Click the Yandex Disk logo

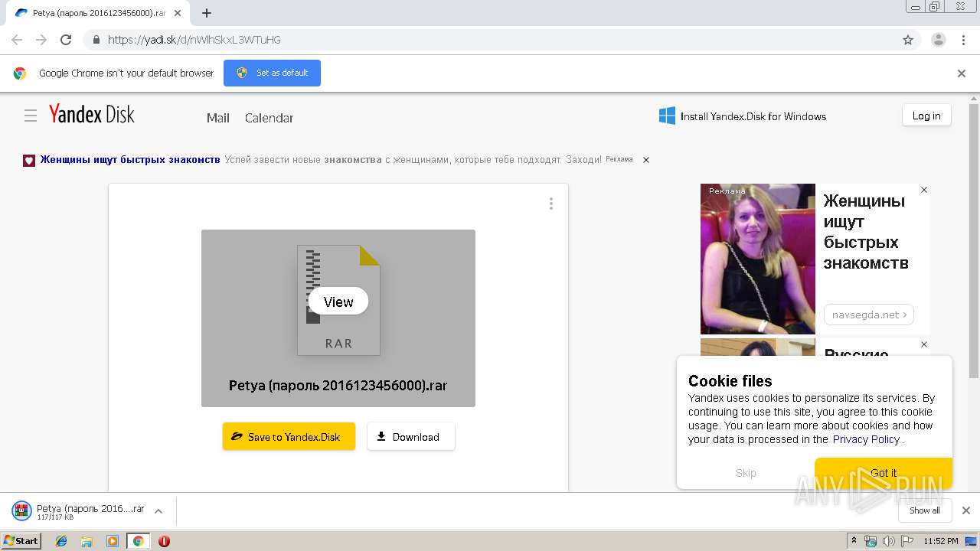[92, 115]
